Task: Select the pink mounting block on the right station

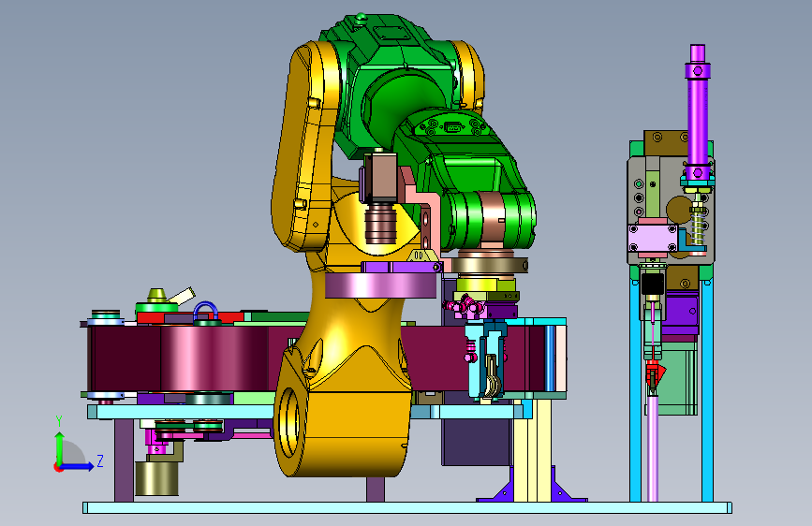Action: coord(653,236)
